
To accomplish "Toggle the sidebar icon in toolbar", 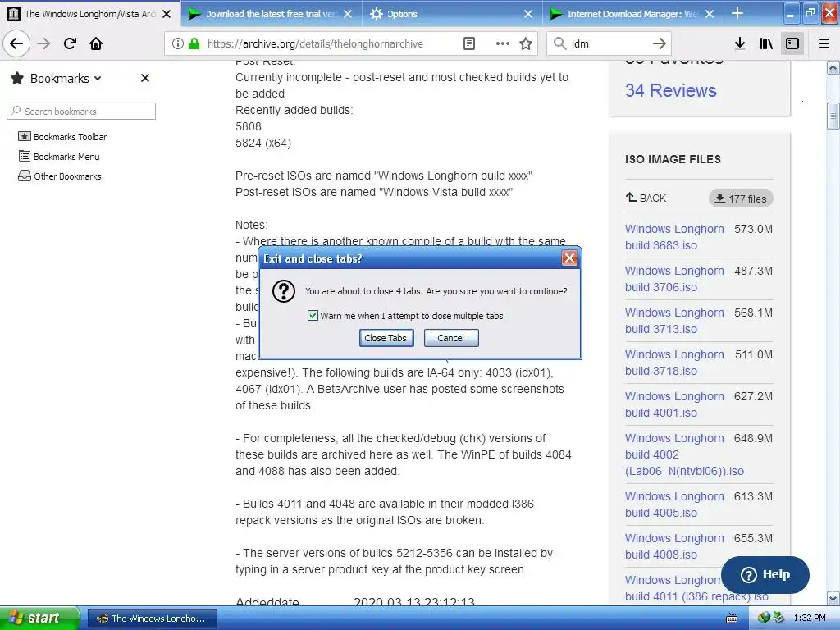I will coord(792,43).
